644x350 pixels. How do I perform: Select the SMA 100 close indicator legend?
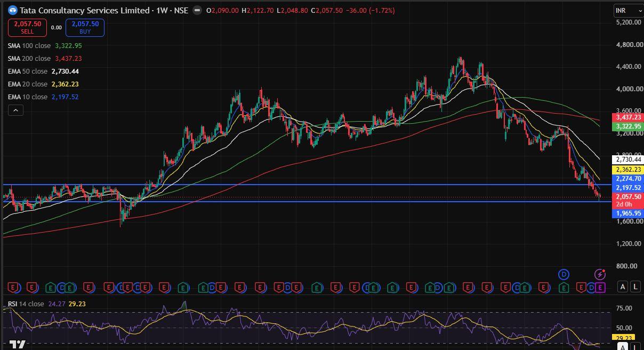(x=29, y=46)
